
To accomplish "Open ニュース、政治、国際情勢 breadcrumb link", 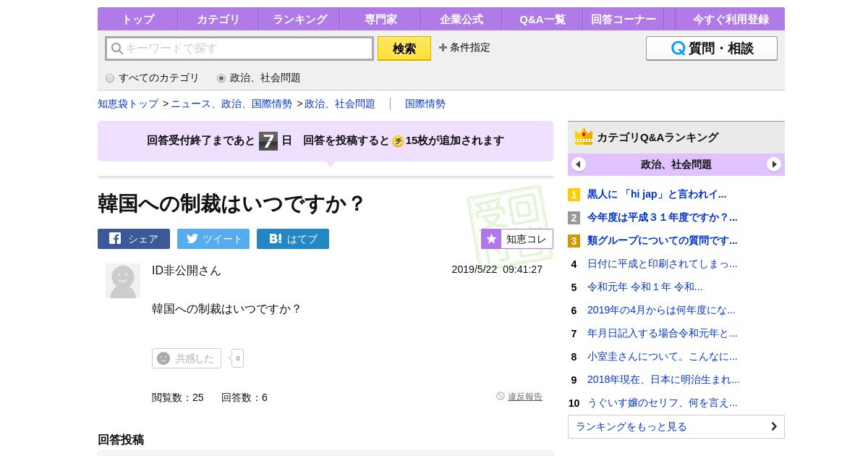I will click(x=231, y=104).
